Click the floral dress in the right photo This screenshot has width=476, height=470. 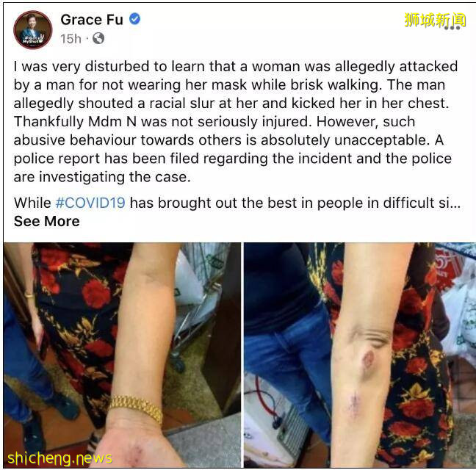click(x=419, y=379)
